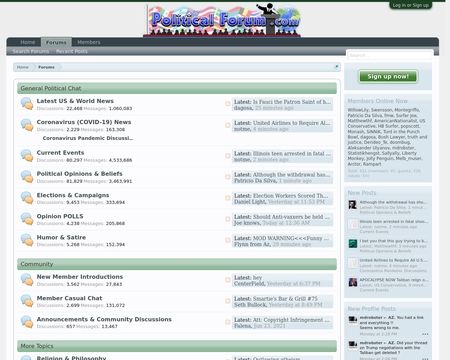This screenshot has height=360, width=450.
Task: Open Opinion POLLS forum
Action: (x=60, y=216)
